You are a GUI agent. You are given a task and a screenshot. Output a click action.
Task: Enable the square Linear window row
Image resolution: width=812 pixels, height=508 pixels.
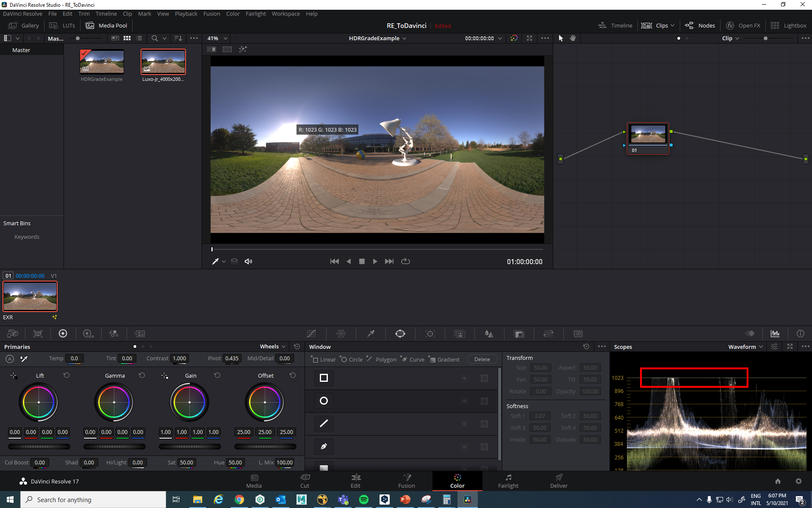point(324,378)
